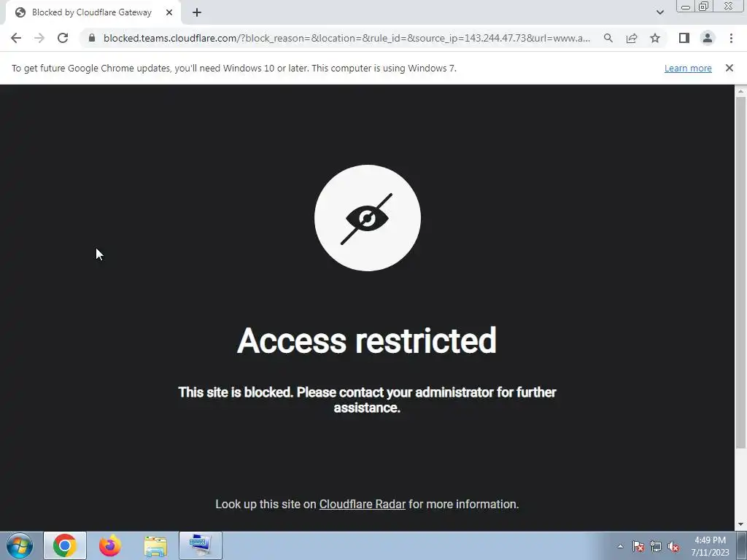Image resolution: width=747 pixels, height=560 pixels.
Task: Open the Chrome three-dot menu
Action: point(731,38)
